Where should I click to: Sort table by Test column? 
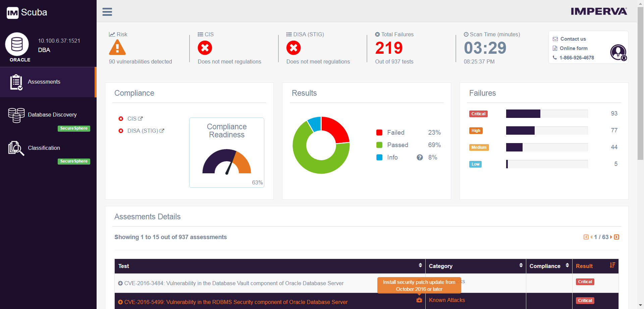420,265
